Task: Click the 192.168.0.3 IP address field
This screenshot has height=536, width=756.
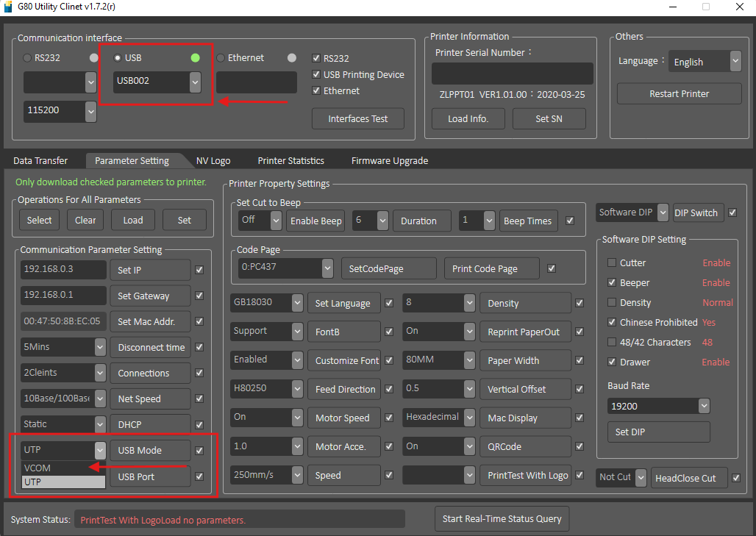Action: click(63, 269)
